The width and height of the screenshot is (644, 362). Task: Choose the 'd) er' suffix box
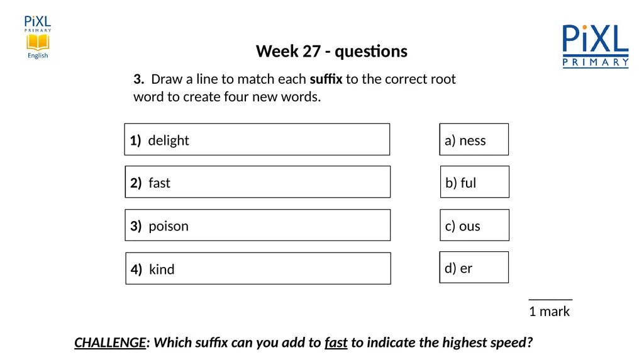(x=474, y=268)
